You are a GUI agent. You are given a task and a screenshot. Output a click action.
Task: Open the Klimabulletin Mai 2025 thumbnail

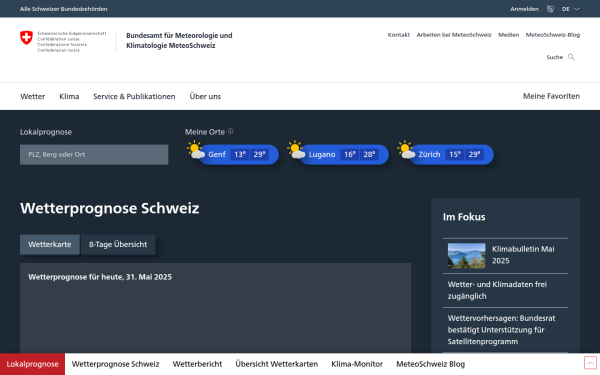coord(466,256)
